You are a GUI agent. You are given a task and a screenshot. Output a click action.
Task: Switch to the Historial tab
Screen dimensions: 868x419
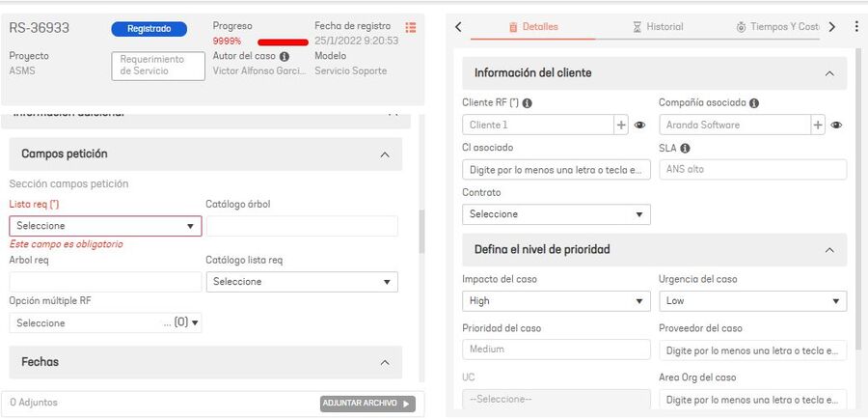point(658,27)
